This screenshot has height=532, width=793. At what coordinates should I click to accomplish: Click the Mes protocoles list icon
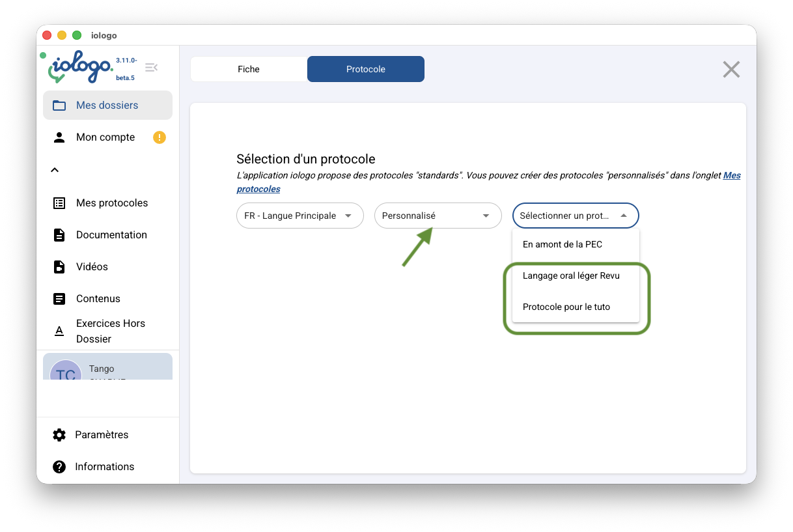coord(59,203)
